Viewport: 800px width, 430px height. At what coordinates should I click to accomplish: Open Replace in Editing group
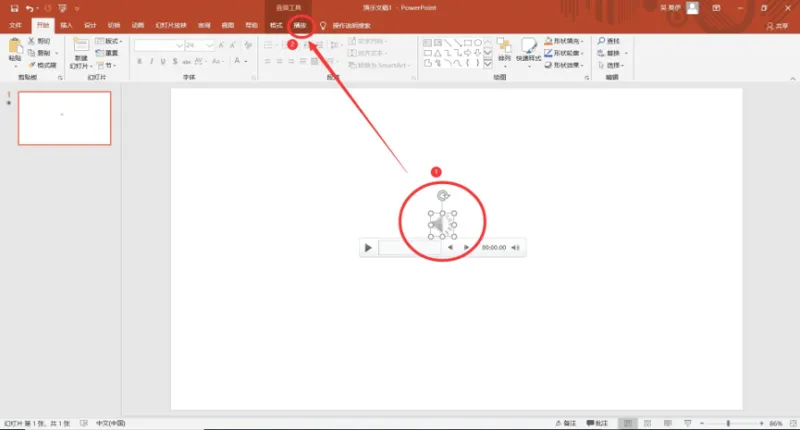click(612, 53)
